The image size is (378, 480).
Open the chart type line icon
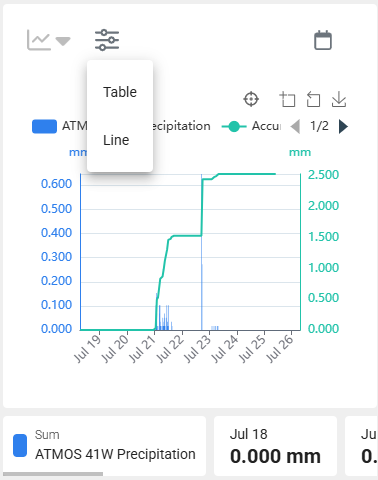(x=39, y=40)
